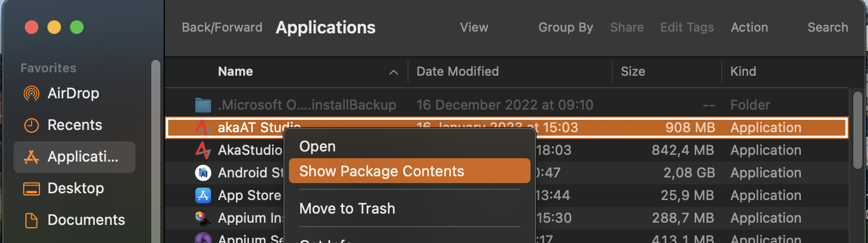The width and height of the screenshot is (868, 243).
Task: Select the Android Studio row's Application kind
Action: (x=765, y=173)
